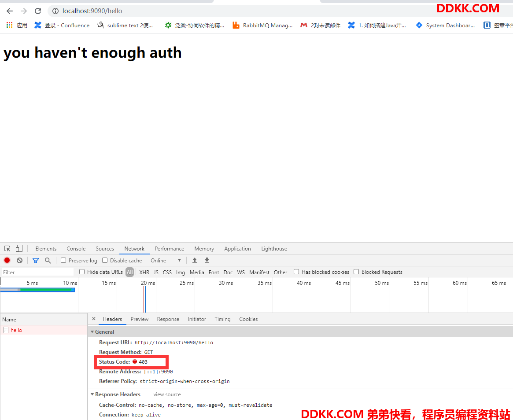Open the Response tab of request
The image size is (513, 420).
pos(168,319)
